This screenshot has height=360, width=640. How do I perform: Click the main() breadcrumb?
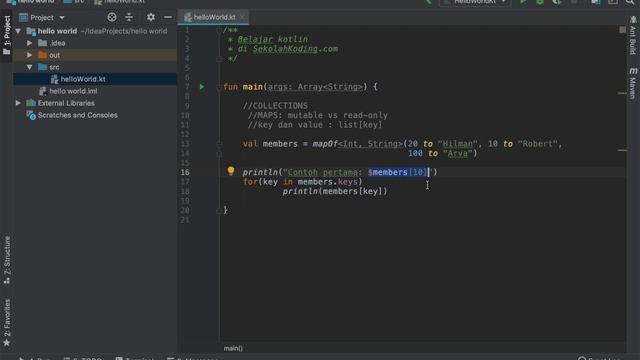233,348
